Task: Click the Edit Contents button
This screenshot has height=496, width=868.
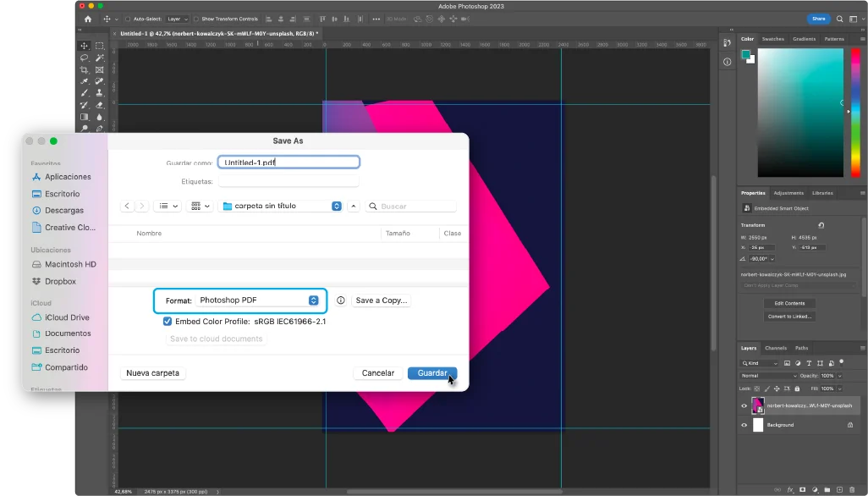Action: [x=789, y=303]
